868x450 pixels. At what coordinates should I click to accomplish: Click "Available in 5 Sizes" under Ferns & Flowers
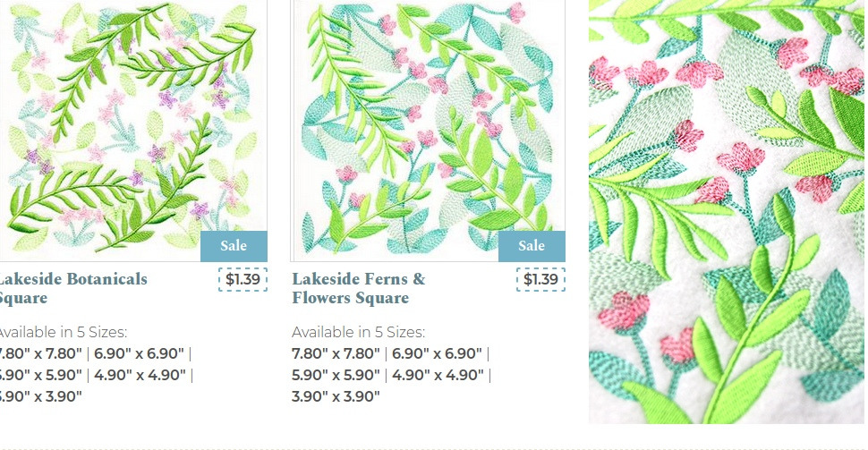click(359, 332)
